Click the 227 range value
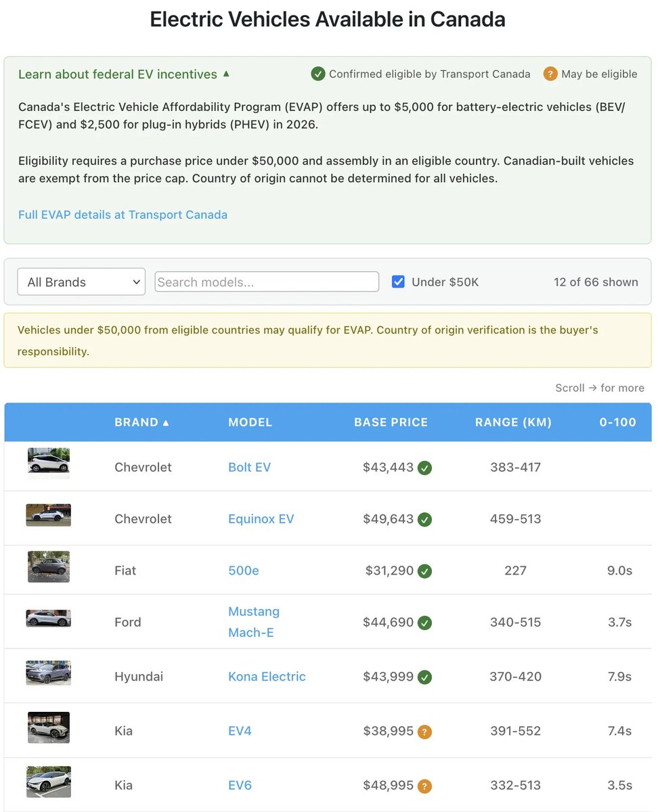This screenshot has width=658, height=812. (x=515, y=570)
